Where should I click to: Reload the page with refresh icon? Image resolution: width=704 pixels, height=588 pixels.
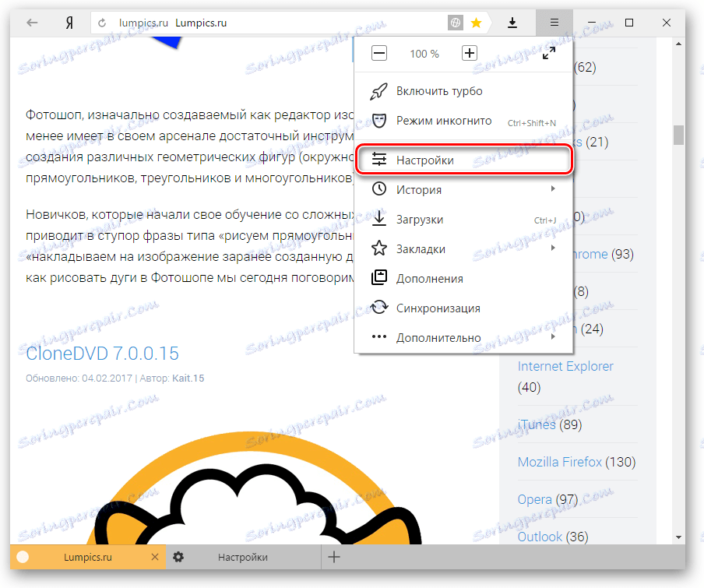click(100, 23)
